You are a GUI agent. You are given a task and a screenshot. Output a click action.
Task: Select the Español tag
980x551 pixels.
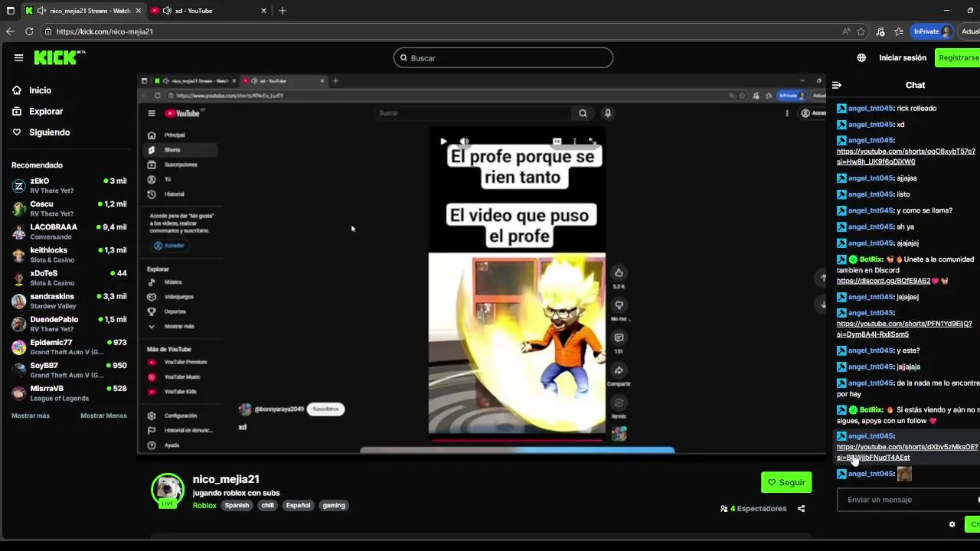click(x=298, y=505)
